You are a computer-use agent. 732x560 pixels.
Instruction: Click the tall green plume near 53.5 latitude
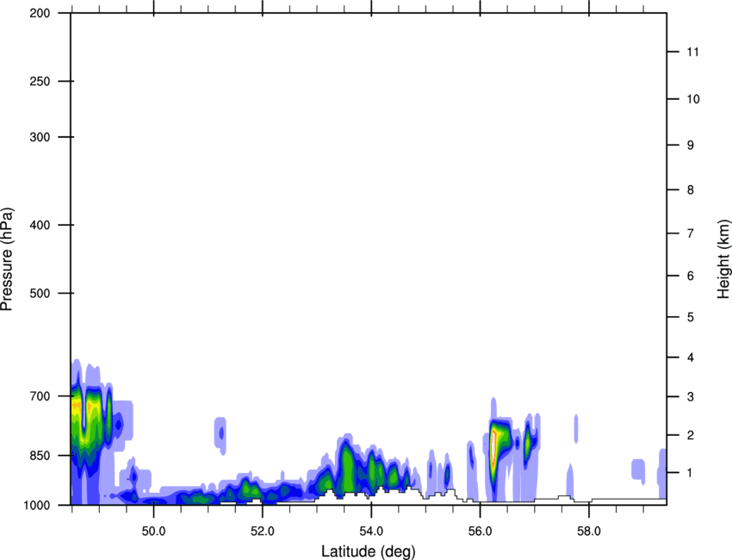click(347, 466)
